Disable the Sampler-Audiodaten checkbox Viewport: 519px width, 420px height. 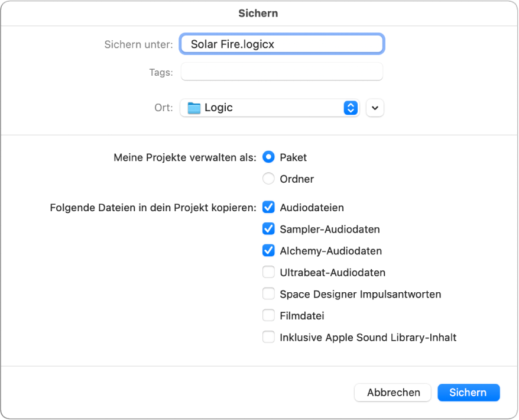268,229
